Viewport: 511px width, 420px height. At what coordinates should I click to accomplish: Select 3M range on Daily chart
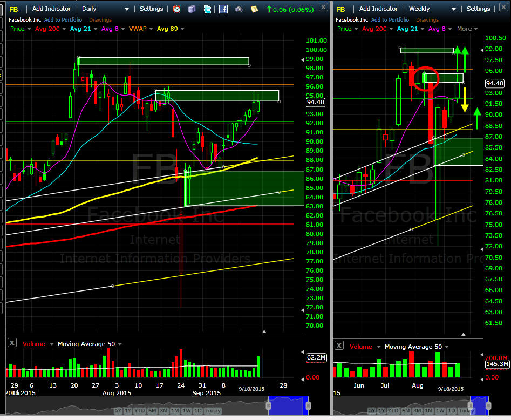click(x=163, y=410)
